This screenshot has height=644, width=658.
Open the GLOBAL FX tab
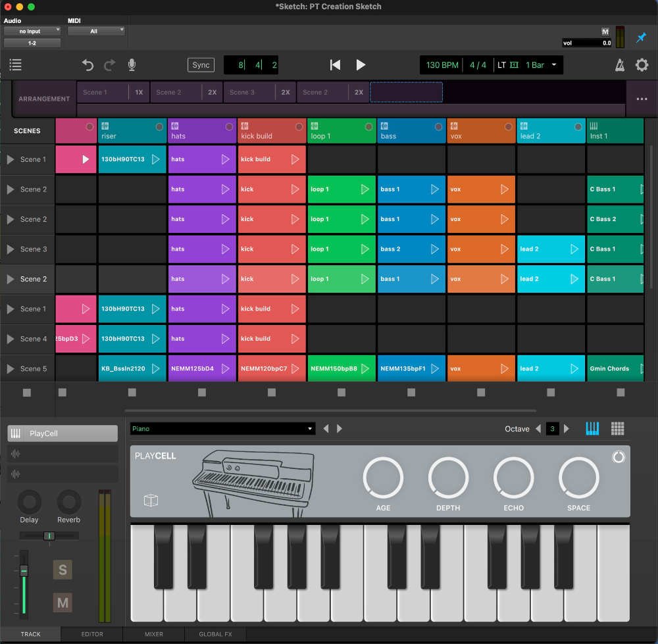point(215,634)
